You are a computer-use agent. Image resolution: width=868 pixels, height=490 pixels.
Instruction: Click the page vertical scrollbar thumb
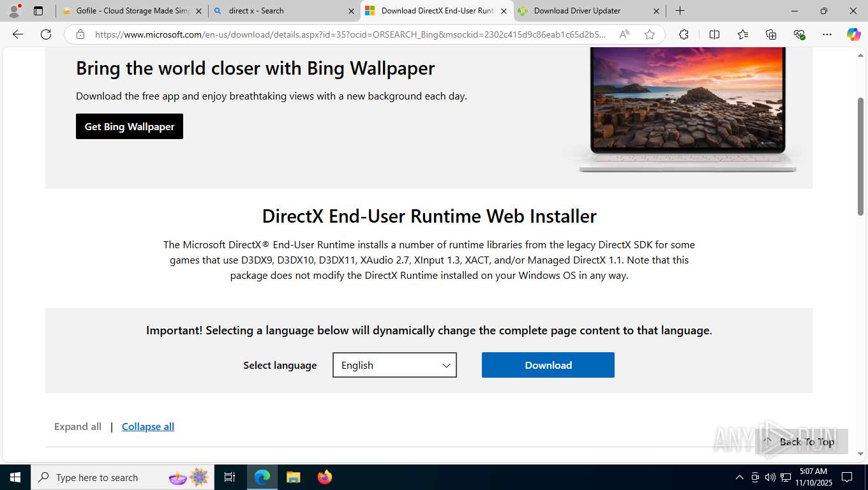pos(861,156)
